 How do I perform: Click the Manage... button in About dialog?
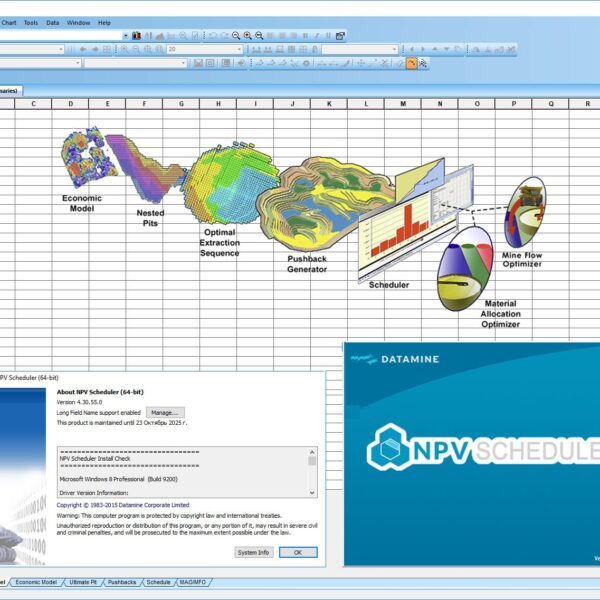165,412
